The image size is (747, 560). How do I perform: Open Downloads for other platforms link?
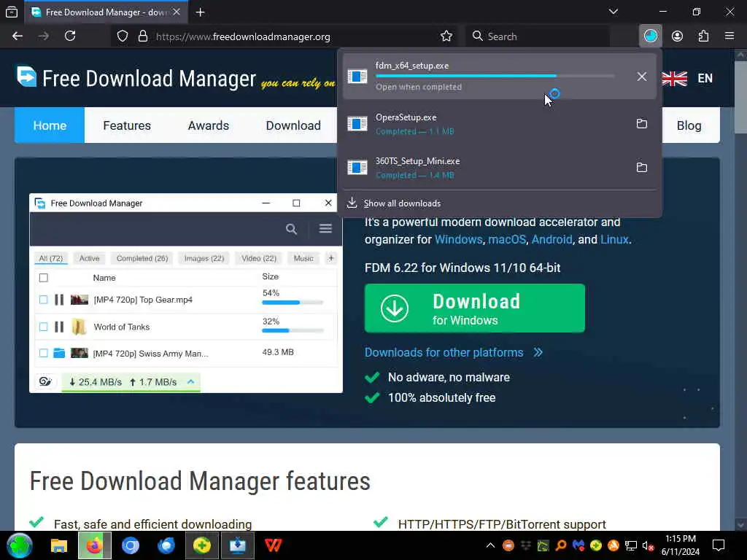[x=454, y=352]
